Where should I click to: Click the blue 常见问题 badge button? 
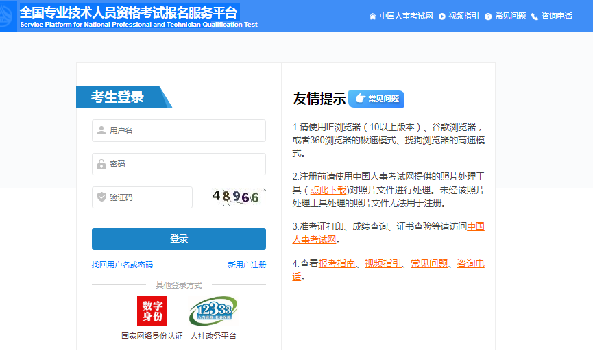point(376,99)
